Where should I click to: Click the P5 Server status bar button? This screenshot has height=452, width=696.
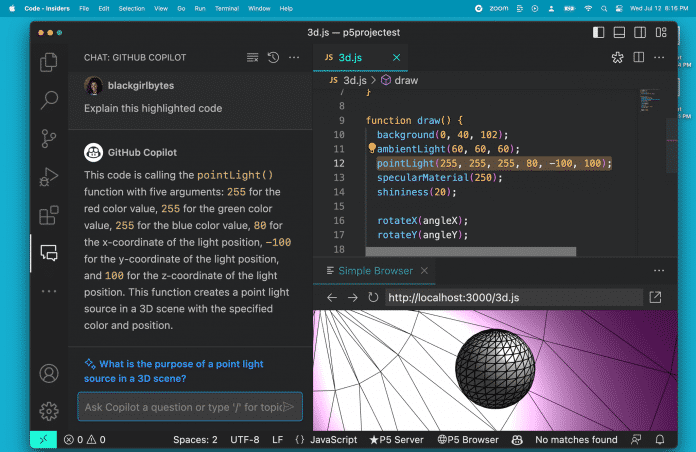click(397, 439)
